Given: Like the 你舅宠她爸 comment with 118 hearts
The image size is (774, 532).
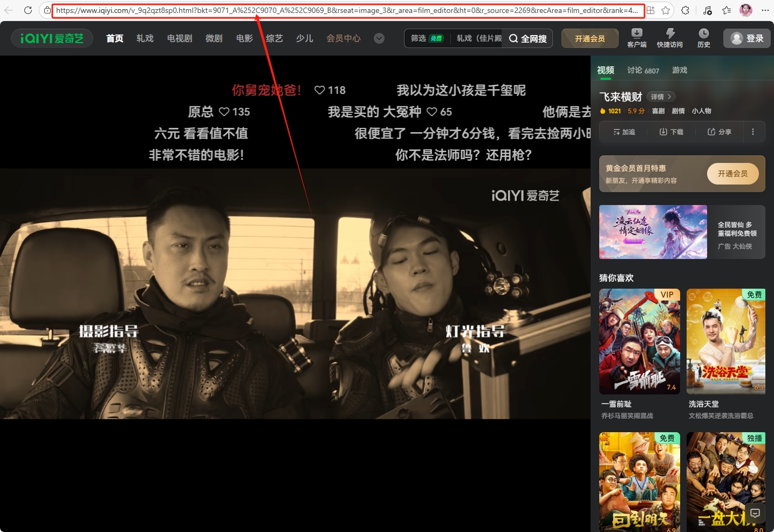Looking at the screenshot, I should pyautogui.click(x=320, y=90).
